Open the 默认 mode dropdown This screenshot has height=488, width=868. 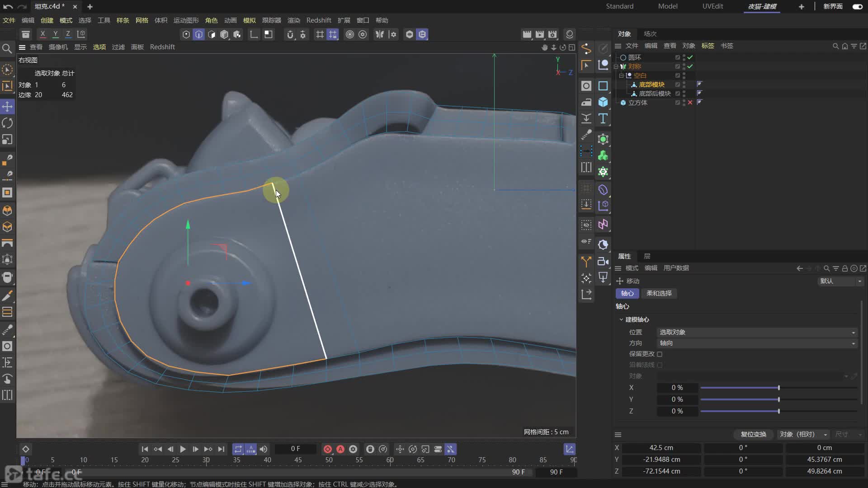[841, 281]
